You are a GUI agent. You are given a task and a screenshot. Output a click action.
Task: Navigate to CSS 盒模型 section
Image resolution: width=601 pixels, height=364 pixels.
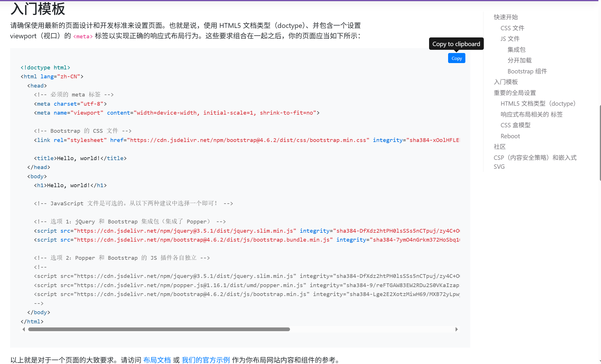(x=515, y=125)
